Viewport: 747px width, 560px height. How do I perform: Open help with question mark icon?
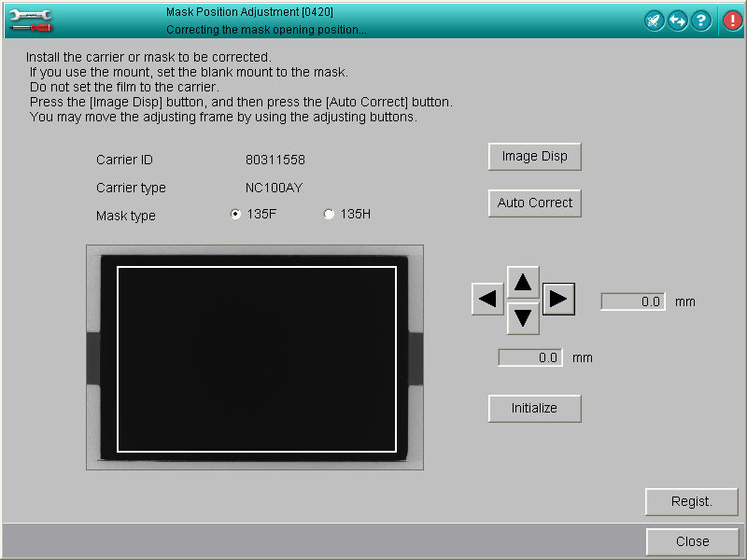701,21
